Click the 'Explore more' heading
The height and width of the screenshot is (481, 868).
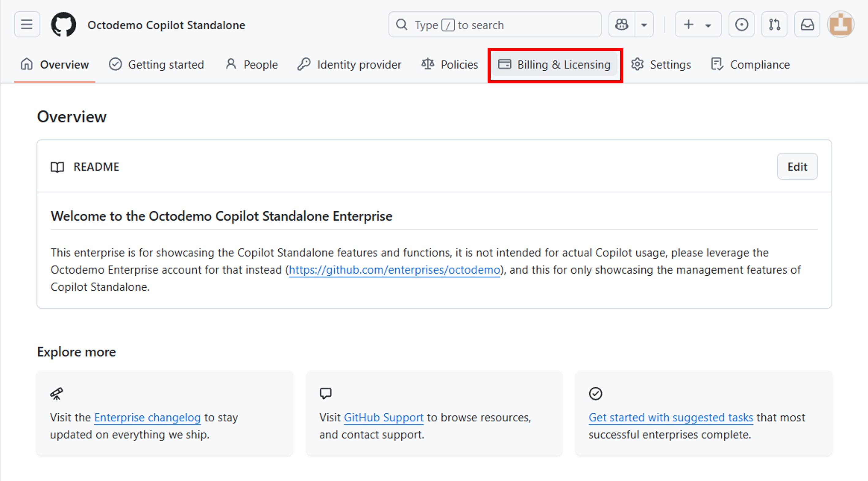tap(77, 352)
